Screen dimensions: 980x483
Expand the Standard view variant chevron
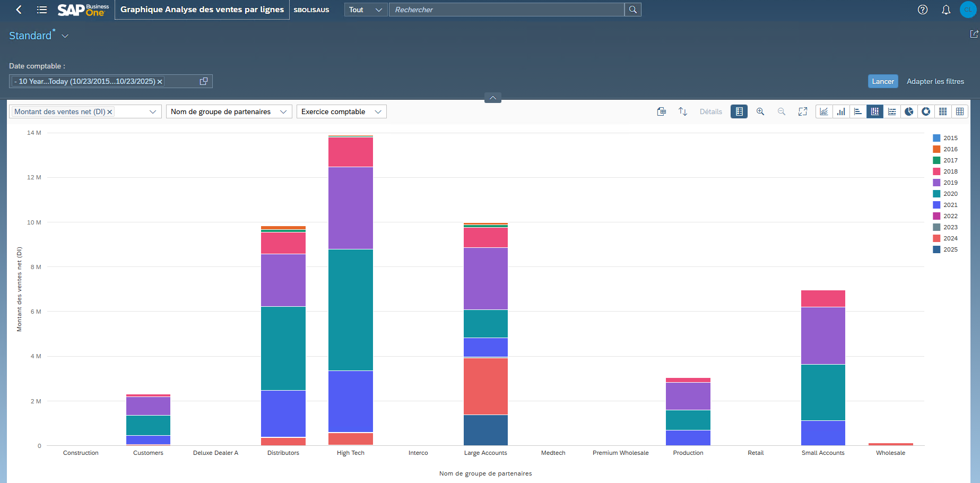65,36
